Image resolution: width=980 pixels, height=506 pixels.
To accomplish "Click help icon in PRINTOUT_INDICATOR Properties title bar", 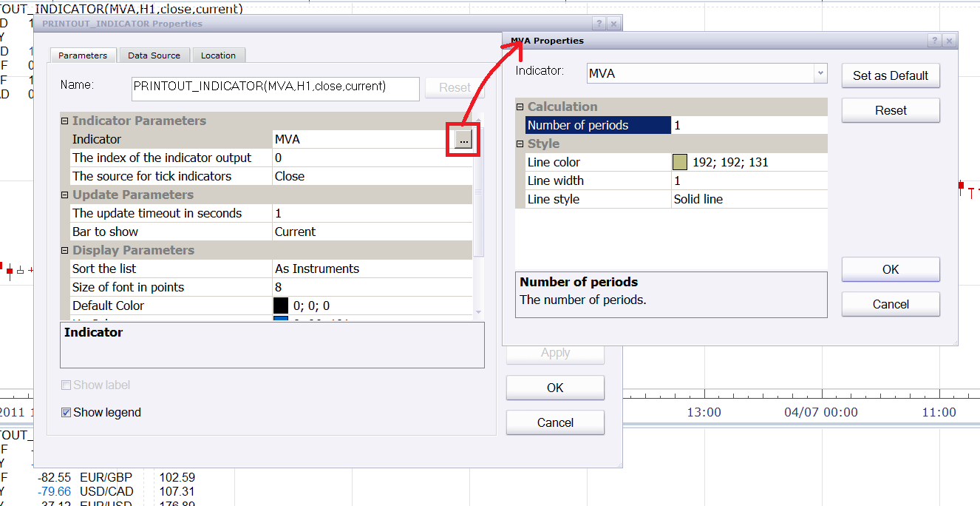I will (x=600, y=24).
